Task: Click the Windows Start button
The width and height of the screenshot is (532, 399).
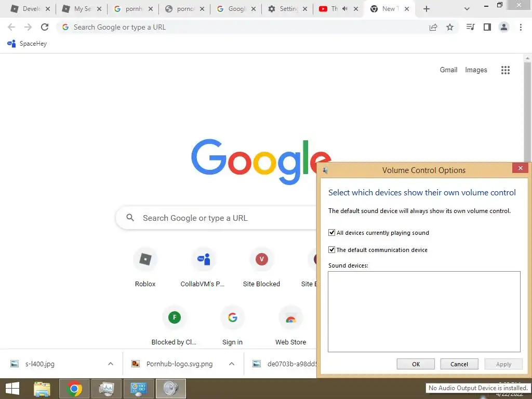Action: point(12,389)
